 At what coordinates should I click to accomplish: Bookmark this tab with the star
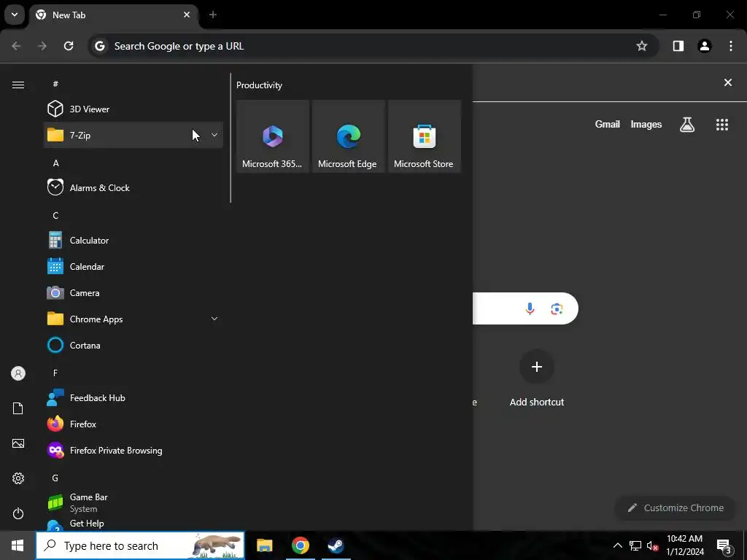642,46
